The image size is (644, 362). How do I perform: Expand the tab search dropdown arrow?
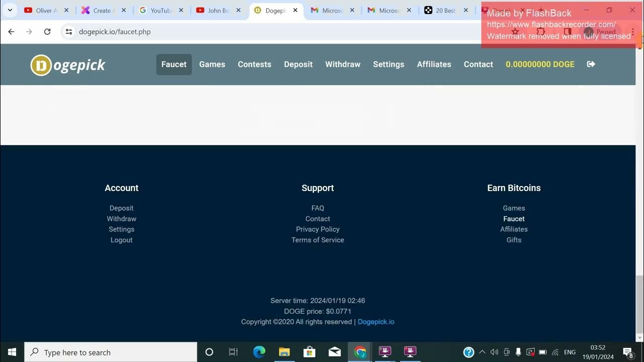(10, 10)
